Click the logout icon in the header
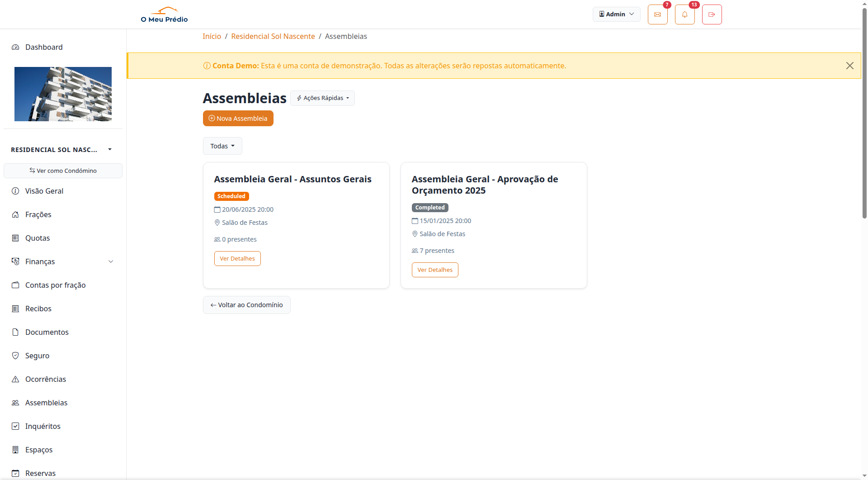The width and height of the screenshot is (868, 480). coord(712,14)
